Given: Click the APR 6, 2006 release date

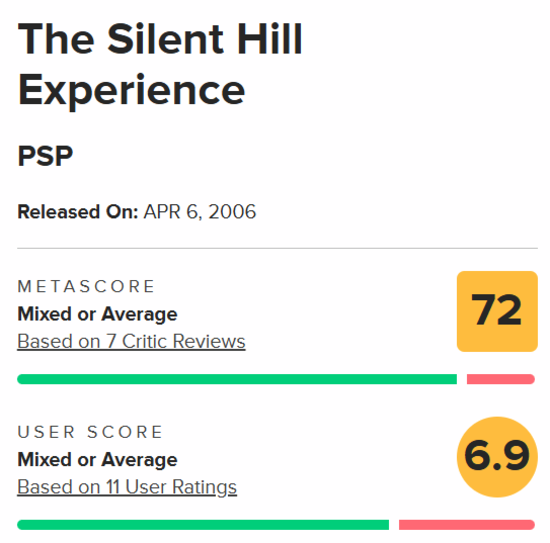Looking at the screenshot, I should click(x=200, y=212).
